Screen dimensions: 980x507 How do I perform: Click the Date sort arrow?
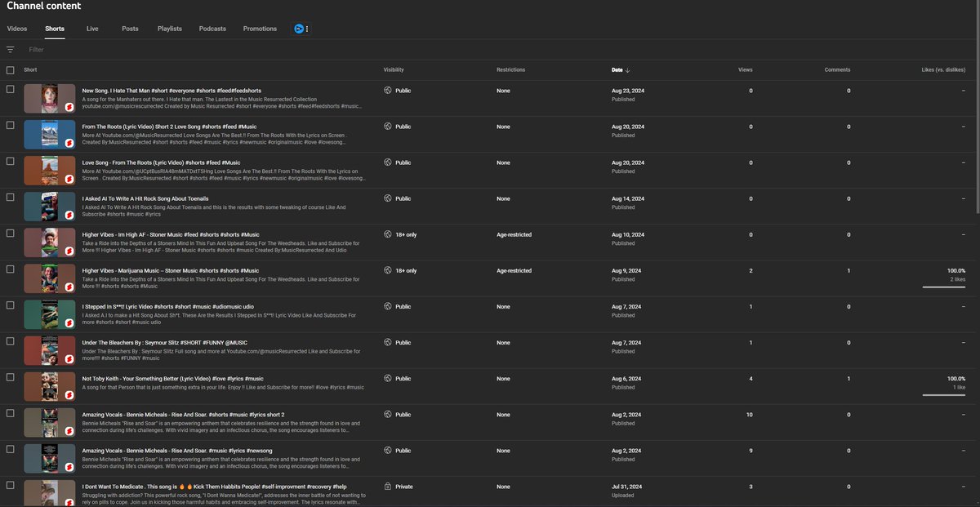627,70
